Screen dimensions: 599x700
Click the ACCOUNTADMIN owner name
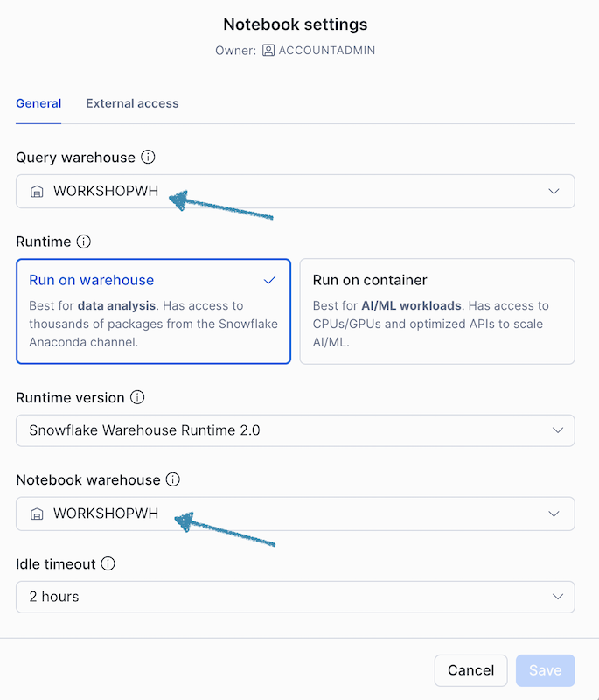pyautogui.click(x=326, y=51)
